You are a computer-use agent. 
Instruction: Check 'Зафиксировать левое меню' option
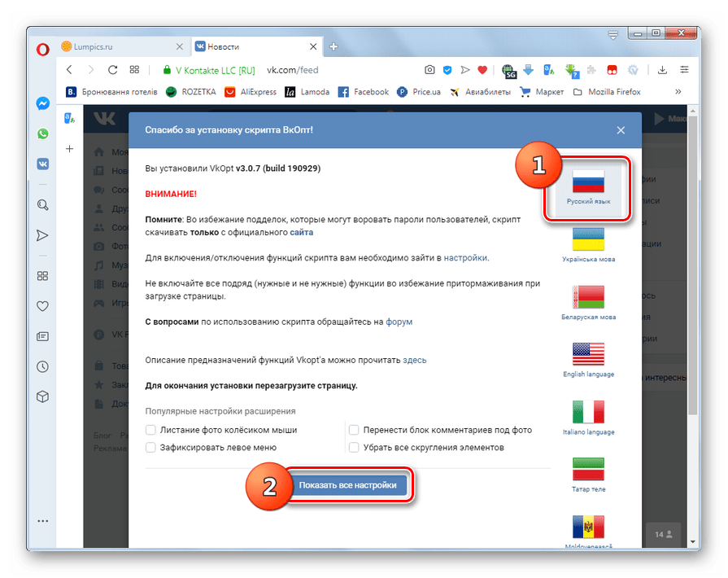point(150,447)
